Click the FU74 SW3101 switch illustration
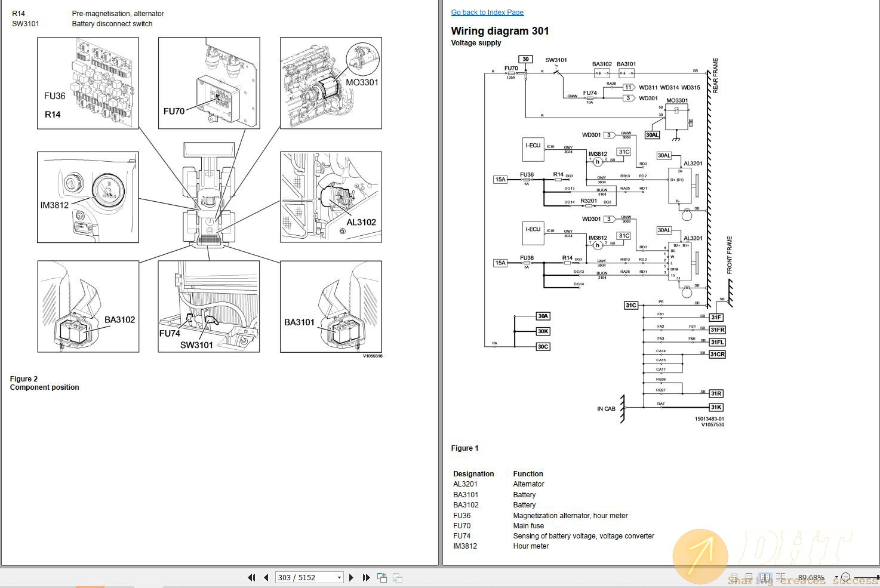The image size is (880, 588). coord(209,306)
